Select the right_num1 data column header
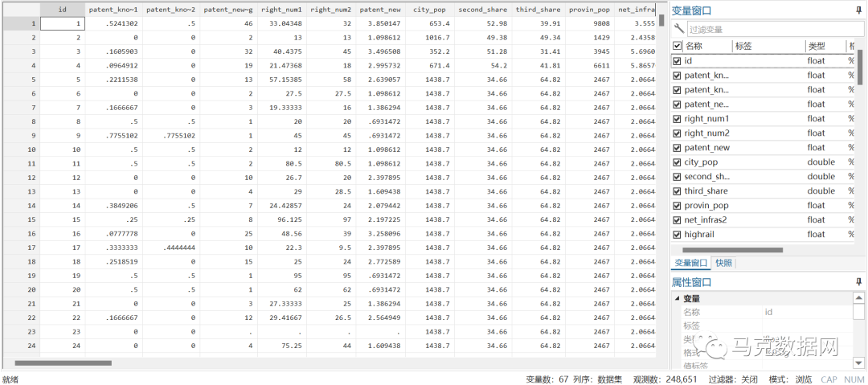The width and height of the screenshot is (868, 385). tap(282, 10)
